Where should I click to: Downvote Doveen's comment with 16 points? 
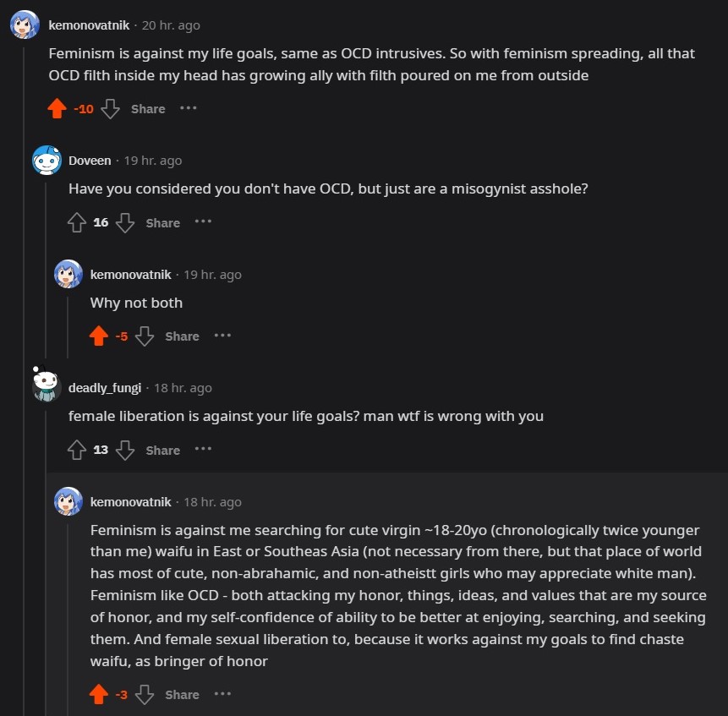(125, 222)
